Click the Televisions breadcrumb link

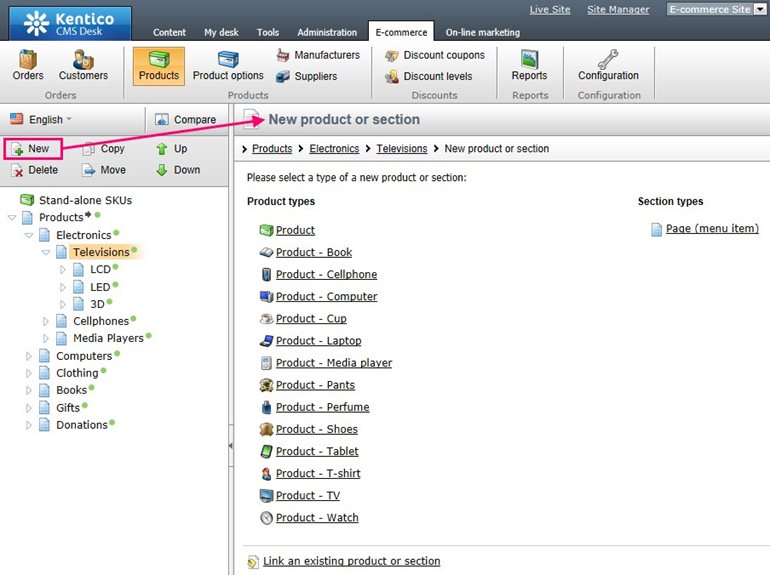pos(402,148)
